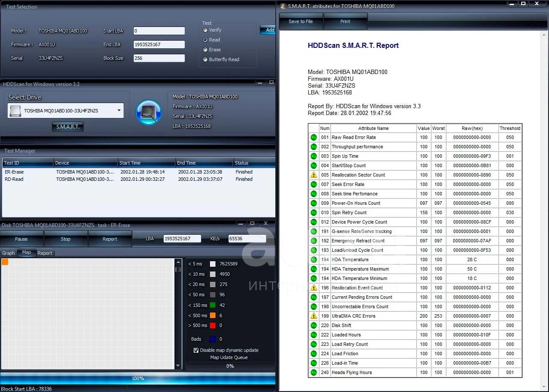The width and height of the screenshot is (549, 392).
Task: Switch to the Map tab
Action: [27, 253]
